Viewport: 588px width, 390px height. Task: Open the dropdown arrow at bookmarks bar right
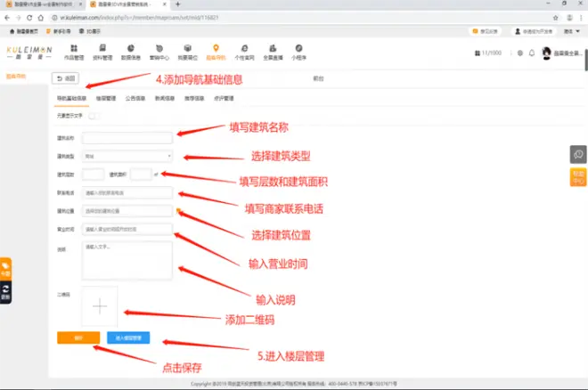[x=577, y=31]
